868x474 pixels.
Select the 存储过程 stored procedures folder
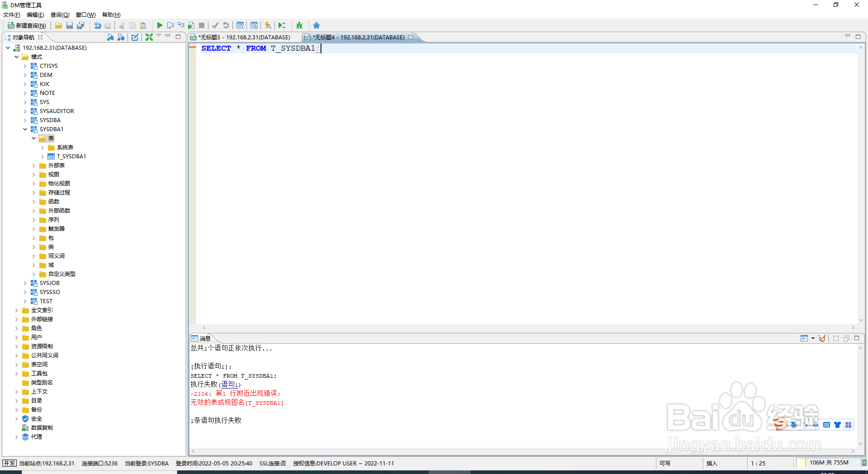click(59, 193)
